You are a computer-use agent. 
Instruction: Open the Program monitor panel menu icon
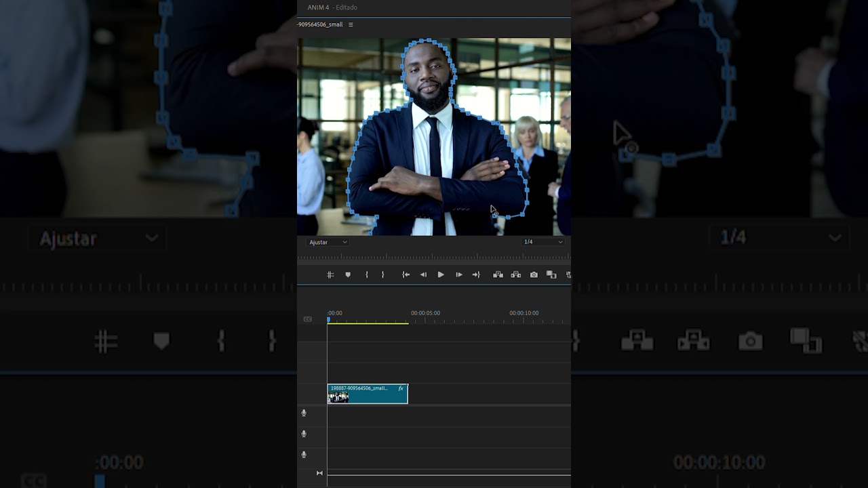pyautogui.click(x=351, y=24)
